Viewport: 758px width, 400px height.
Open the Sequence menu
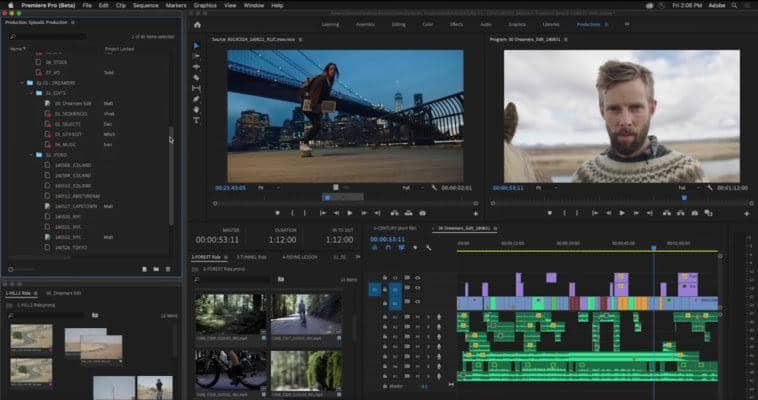click(x=145, y=5)
